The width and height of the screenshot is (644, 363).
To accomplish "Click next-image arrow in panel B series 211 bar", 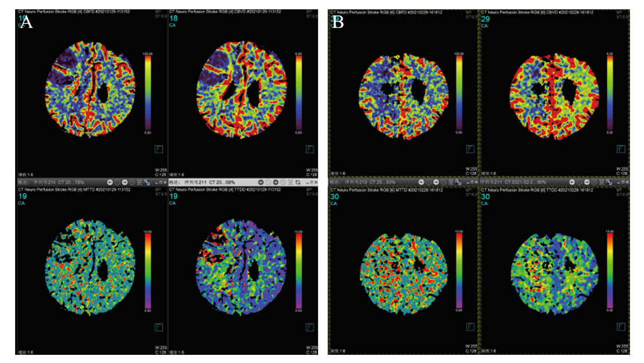I will click(587, 182).
